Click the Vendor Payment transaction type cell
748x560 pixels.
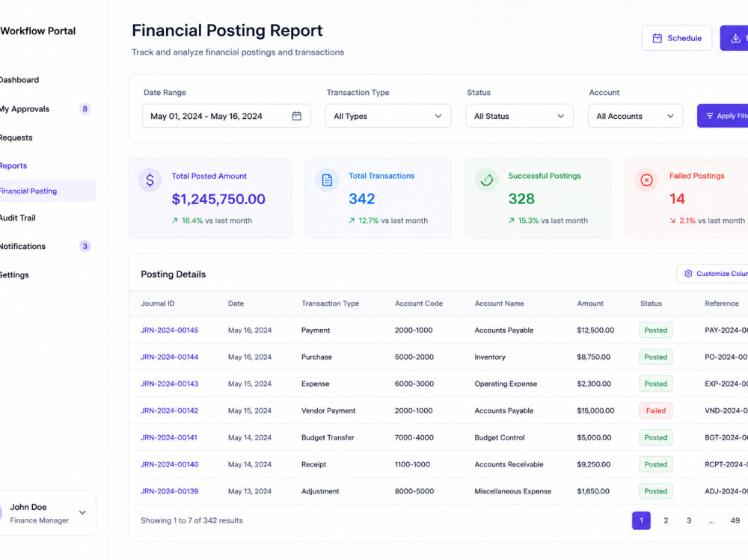pos(328,410)
